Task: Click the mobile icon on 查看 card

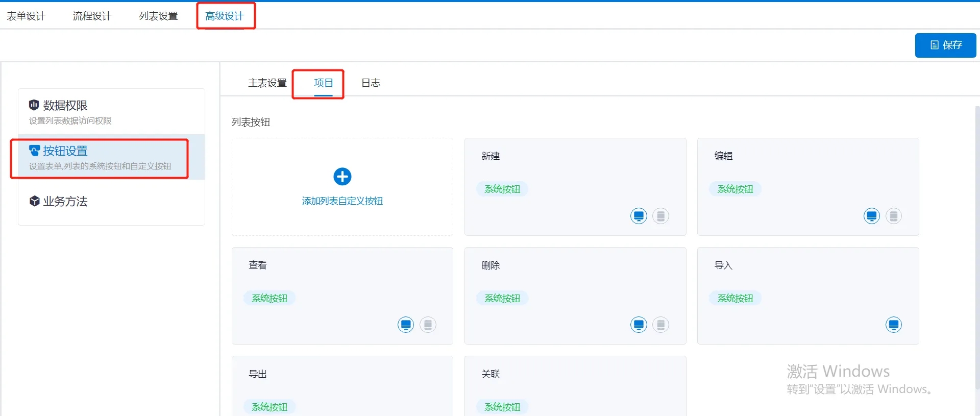Action: tap(428, 325)
